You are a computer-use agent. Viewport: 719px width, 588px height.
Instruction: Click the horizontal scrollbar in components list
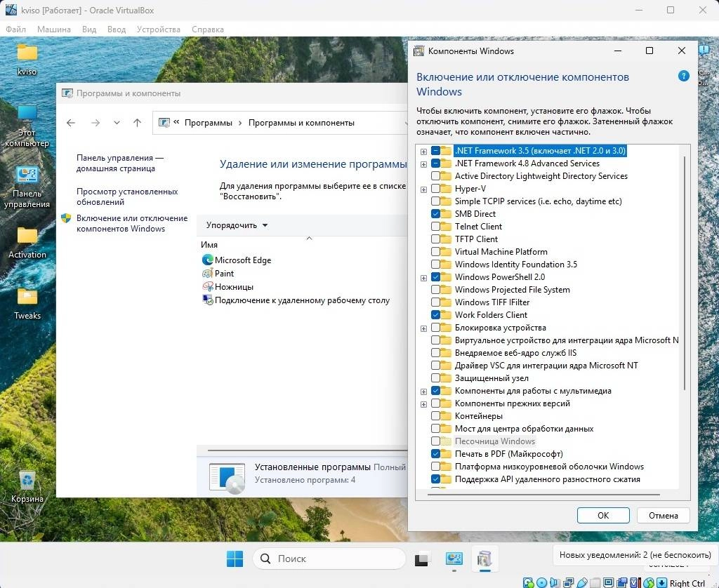coord(543,495)
